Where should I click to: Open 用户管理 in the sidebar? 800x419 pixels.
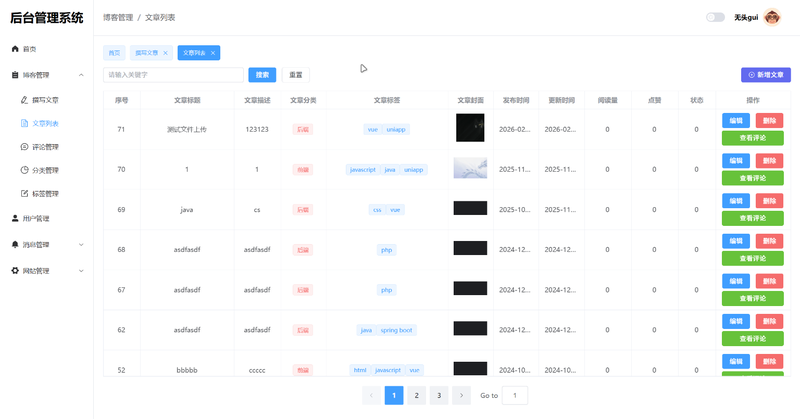tap(36, 218)
